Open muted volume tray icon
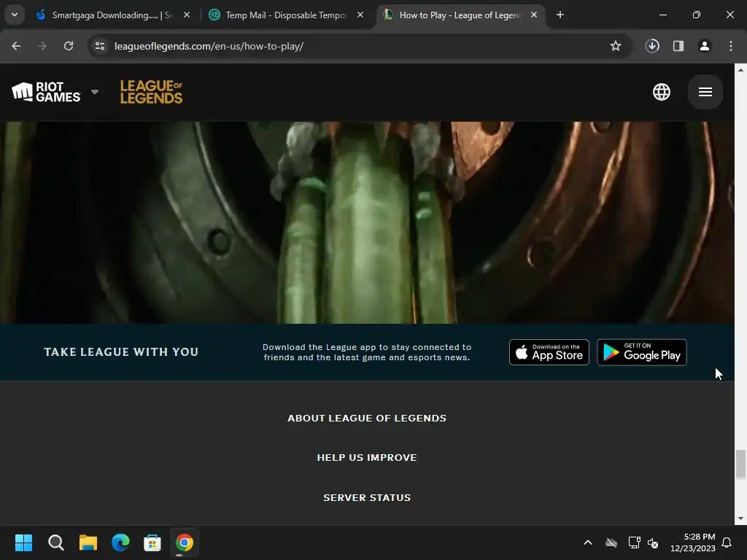 coord(653,542)
